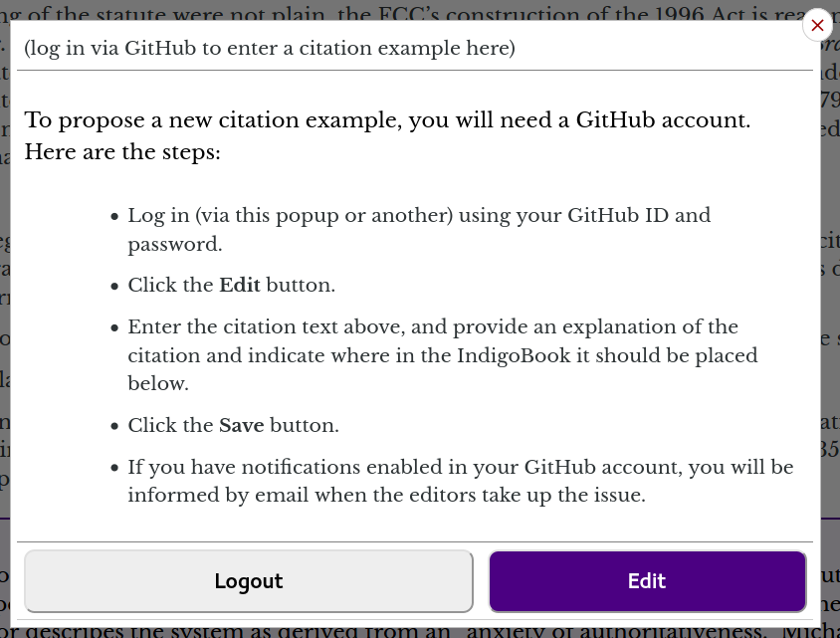
Task: Click the divider line above the buttons
Action: (415, 541)
